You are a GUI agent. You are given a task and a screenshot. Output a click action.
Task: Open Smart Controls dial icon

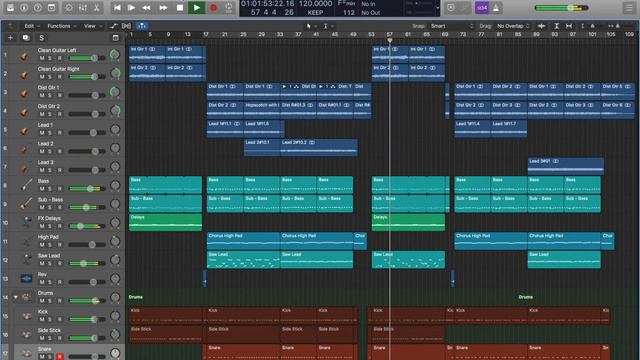69,8
